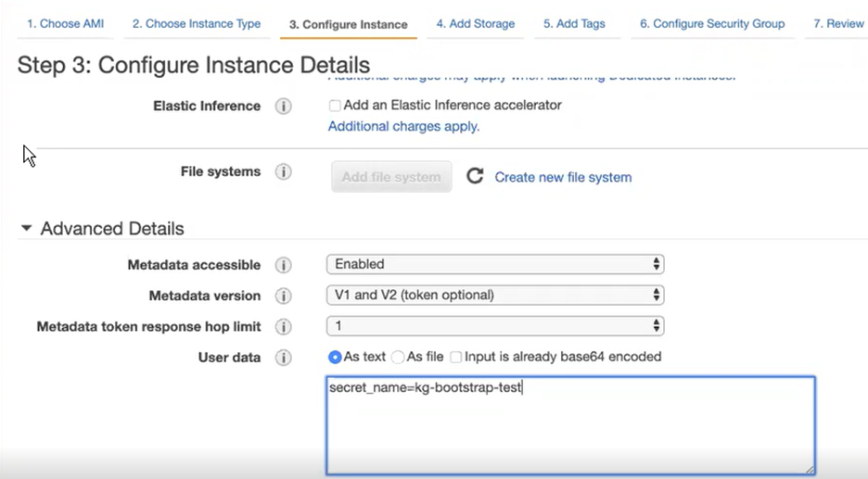This screenshot has height=479, width=868.
Task: Go to the 4. Add Storage tab
Action: [x=475, y=24]
